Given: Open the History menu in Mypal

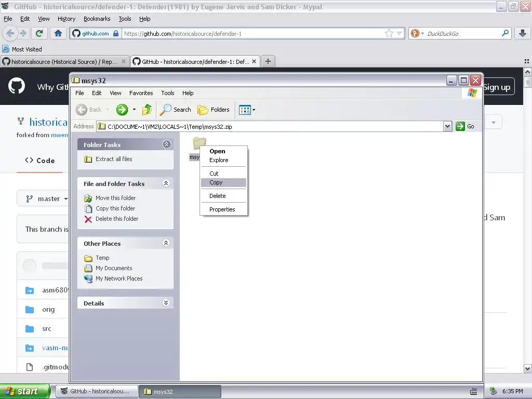Looking at the screenshot, I should pos(66,19).
